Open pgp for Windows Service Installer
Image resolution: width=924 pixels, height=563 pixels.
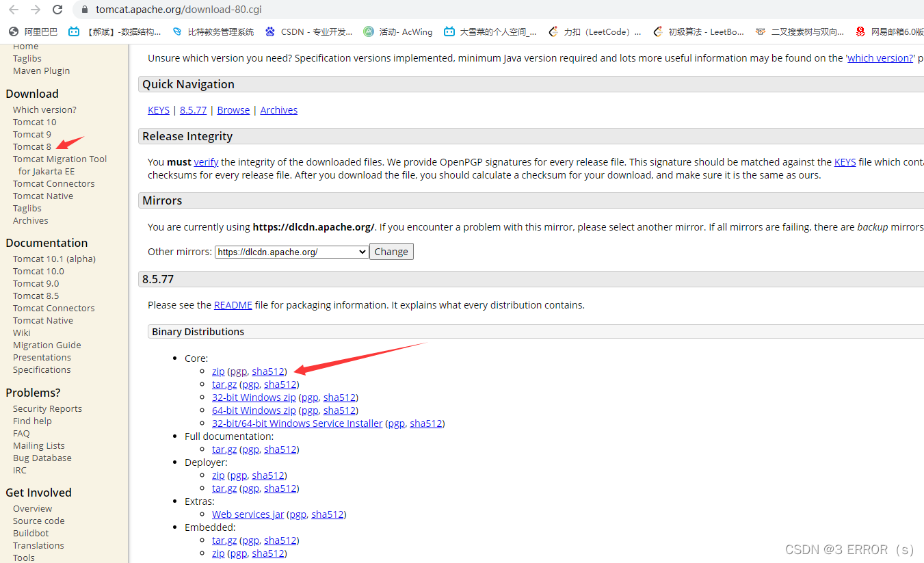point(397,423)
